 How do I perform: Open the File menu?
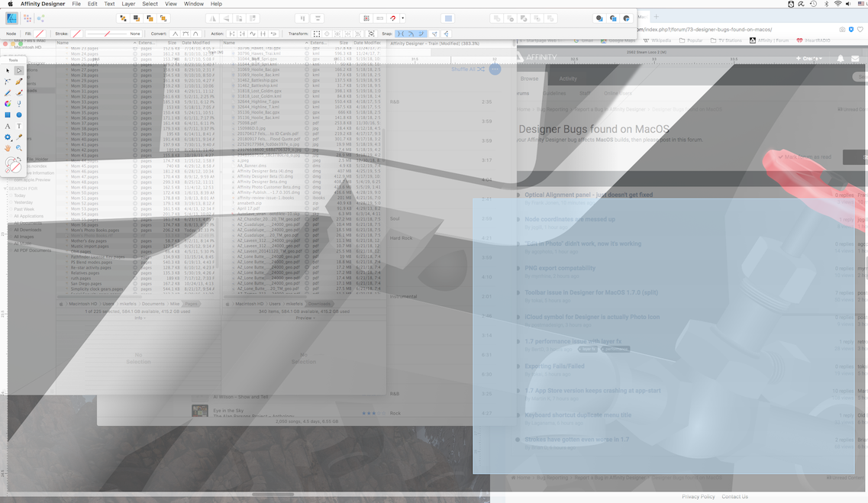[76, 4]
